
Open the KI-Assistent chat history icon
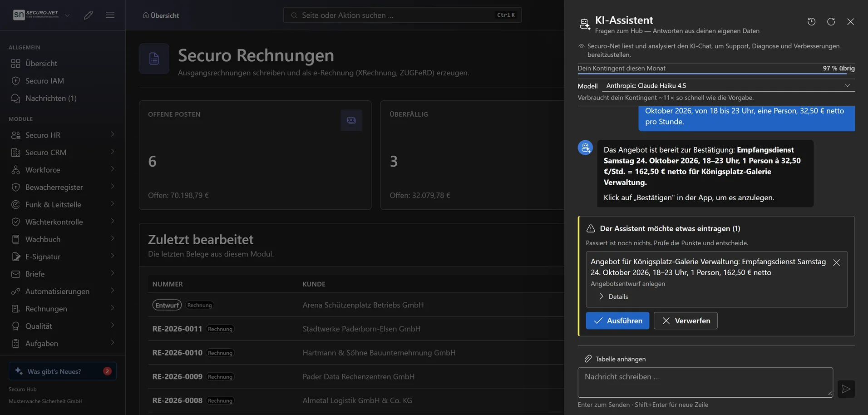pyautogui.click(x=811, y=21)
